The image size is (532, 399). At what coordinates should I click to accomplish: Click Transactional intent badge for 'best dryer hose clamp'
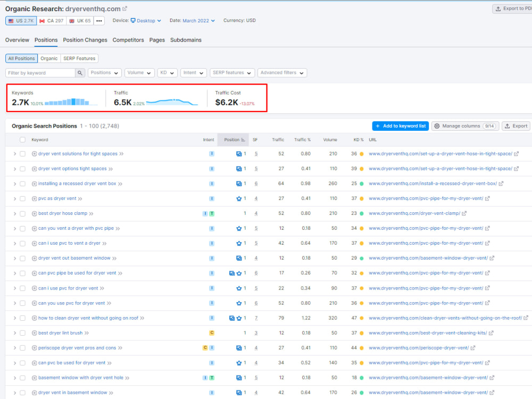[x=212, y=213]
